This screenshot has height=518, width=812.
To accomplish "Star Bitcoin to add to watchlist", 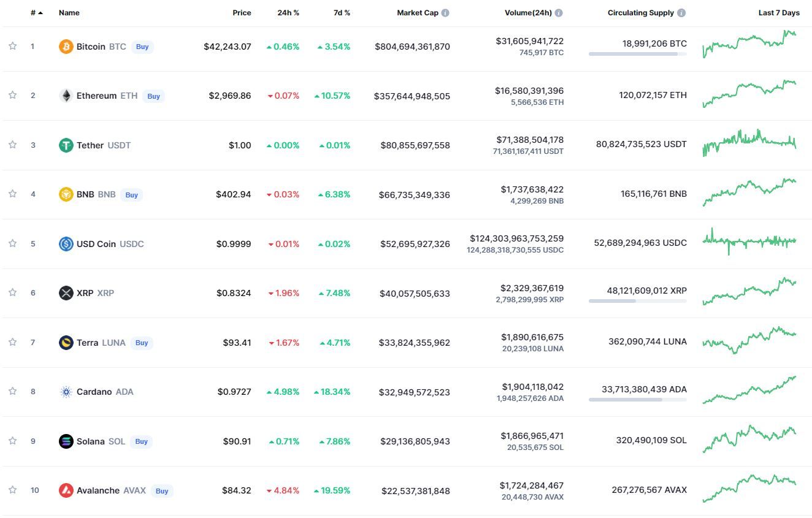I will coord(12,46).
